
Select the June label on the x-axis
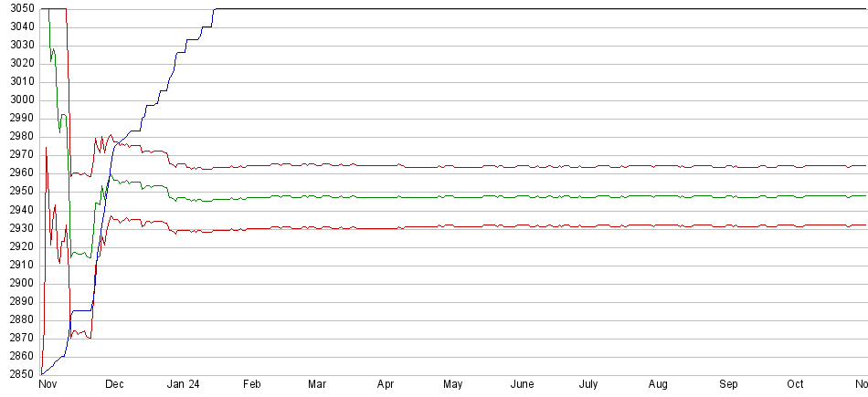pyautogui.click(x=522, y=385)
